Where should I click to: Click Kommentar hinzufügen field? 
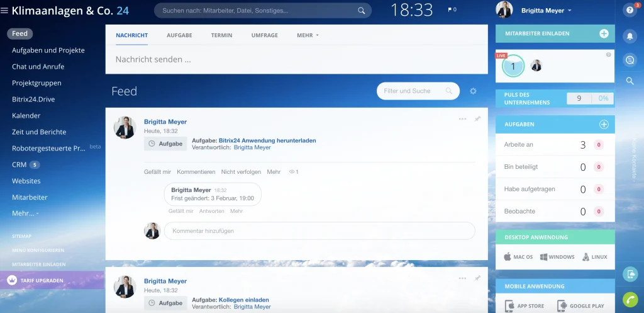(x=319, y=231)
